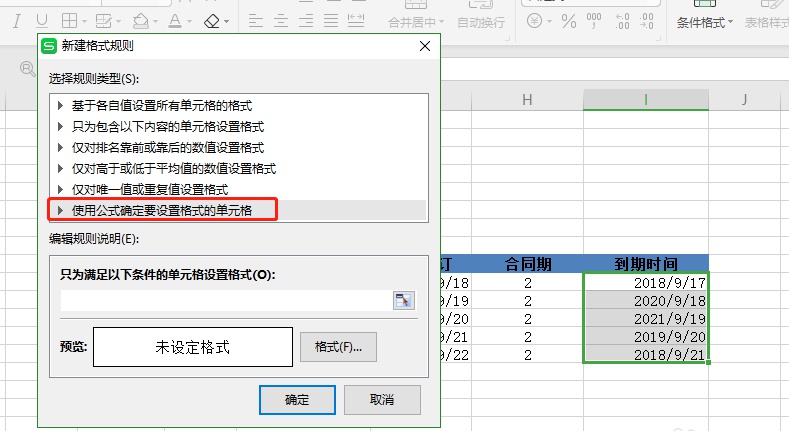Viewport: 789px width, 431px height.
Task: Open the currency format dropdown arrow
Action: coord(549,22)
